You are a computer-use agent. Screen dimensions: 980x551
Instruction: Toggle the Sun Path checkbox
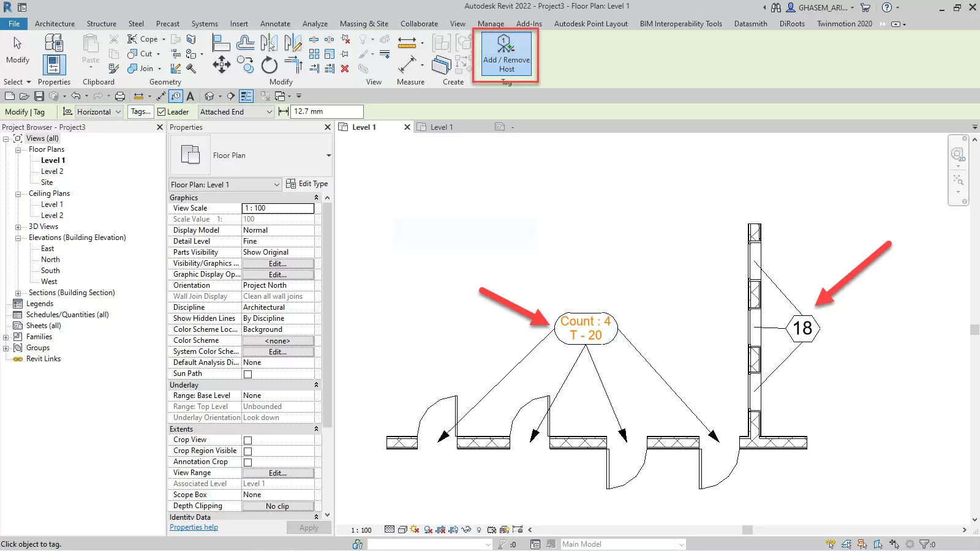click(247, 374)
